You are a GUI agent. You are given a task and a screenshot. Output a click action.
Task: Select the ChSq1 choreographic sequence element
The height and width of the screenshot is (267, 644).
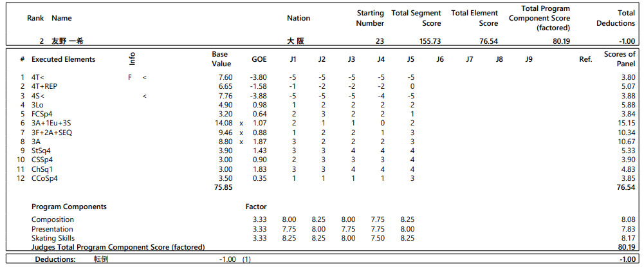pyautogui.click(x=42, y=169)
